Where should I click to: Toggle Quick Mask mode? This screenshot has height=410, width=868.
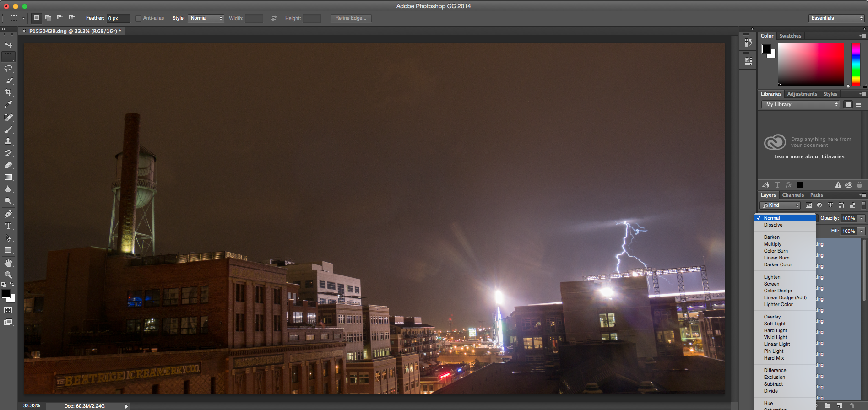(x=8, y=310)
